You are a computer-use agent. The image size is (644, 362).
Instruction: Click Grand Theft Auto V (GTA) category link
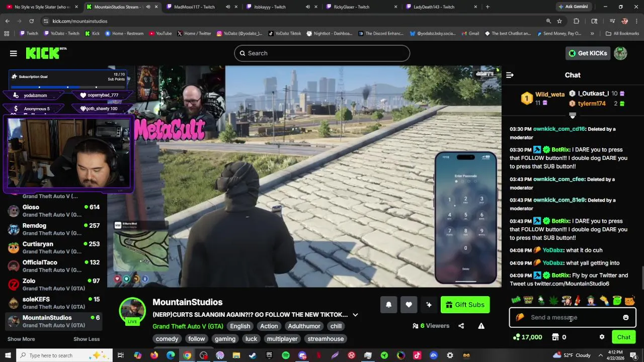[x=188, y=326]
